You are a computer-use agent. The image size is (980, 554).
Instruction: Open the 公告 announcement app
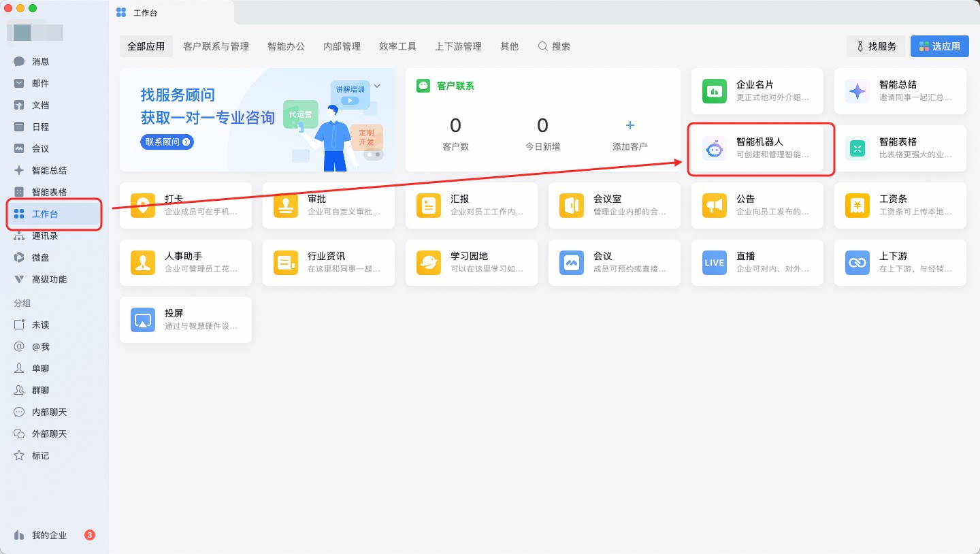click(x=757, y=206)
